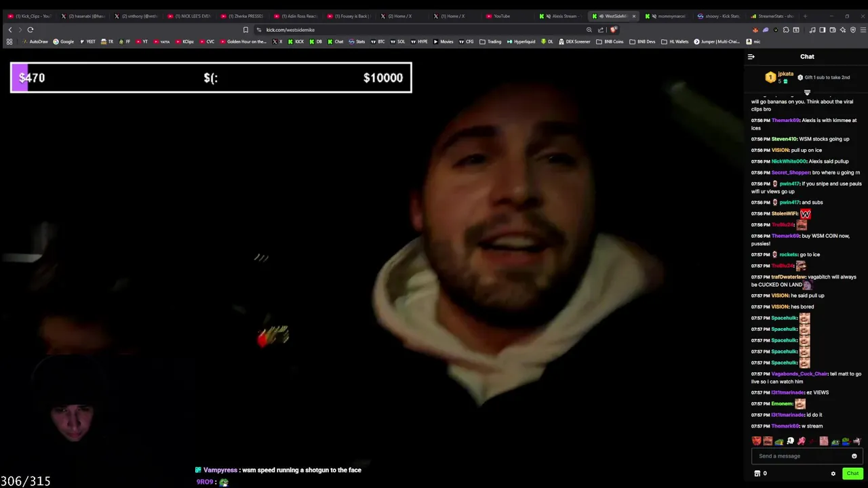
Task: Open NickWhite000 username in chat
Action: tap(789, 161)
